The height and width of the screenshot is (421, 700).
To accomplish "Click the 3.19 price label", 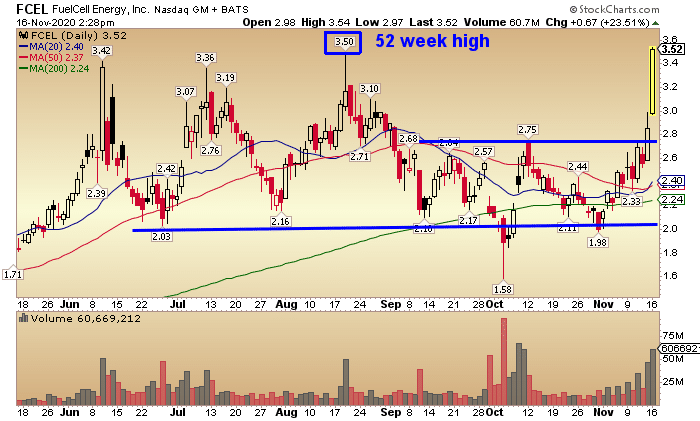I will point(225,78).
